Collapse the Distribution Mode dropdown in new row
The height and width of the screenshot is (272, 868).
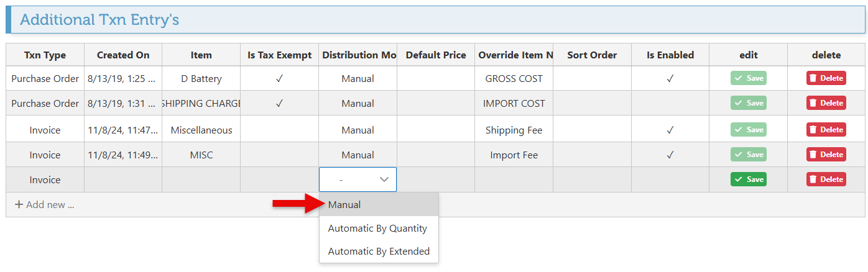click(384, 179)
